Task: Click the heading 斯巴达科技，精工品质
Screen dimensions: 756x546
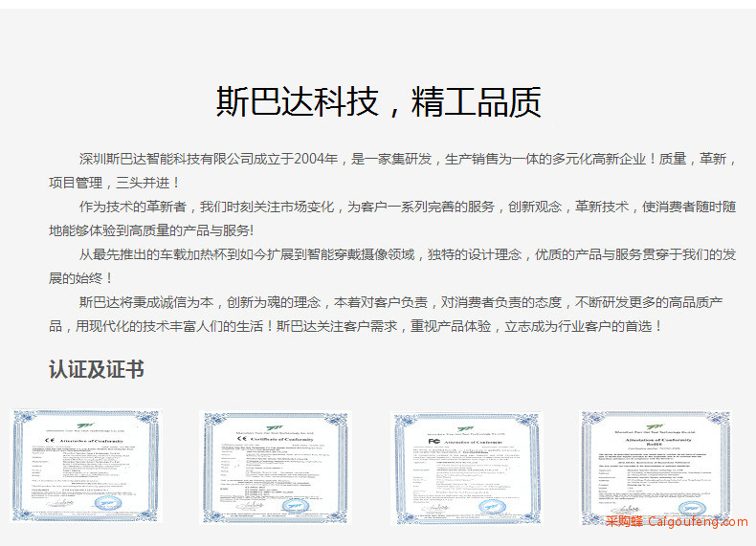Action: click(379, 101)
